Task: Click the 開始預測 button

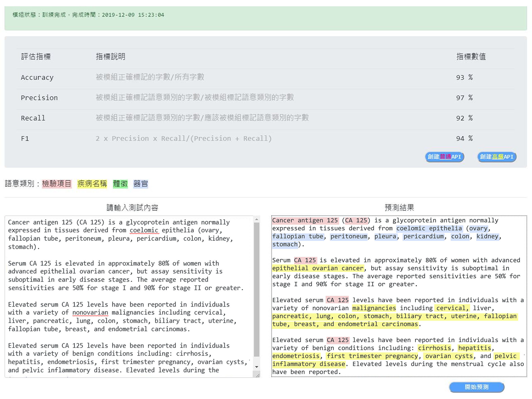Action: (x=476, y=387)
